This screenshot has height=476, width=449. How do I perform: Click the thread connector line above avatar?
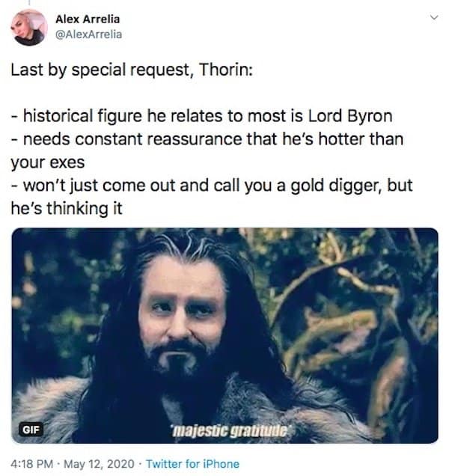tap(29, 2)
